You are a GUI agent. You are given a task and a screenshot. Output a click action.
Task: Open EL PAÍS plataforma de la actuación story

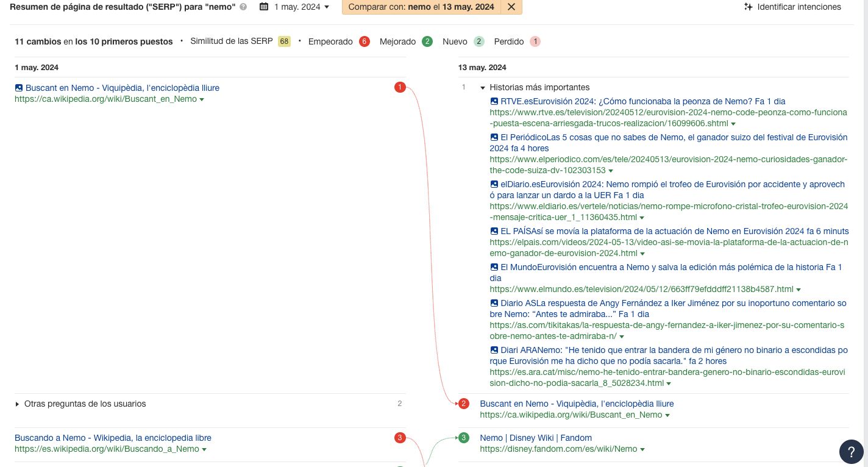[675, 231]
